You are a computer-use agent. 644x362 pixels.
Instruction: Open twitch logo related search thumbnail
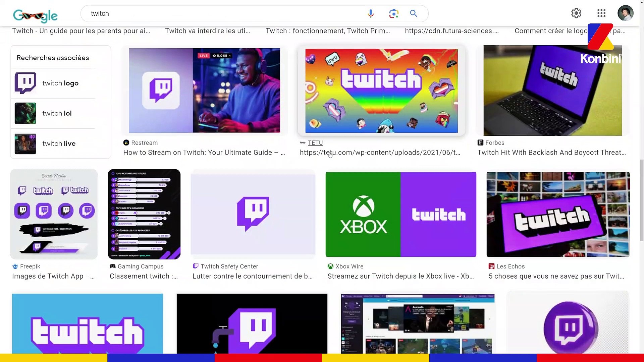pos(25,83)
